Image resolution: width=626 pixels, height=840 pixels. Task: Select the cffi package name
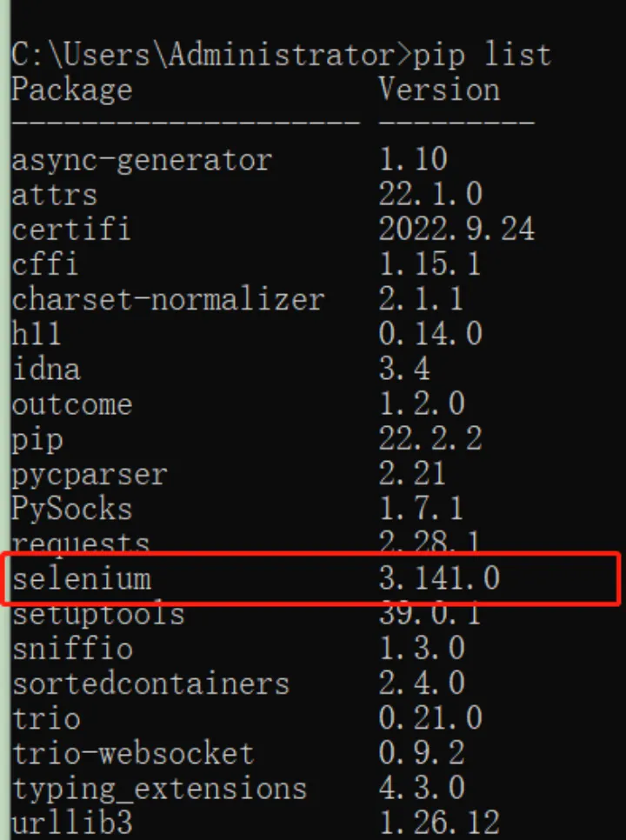pos(46,264)
